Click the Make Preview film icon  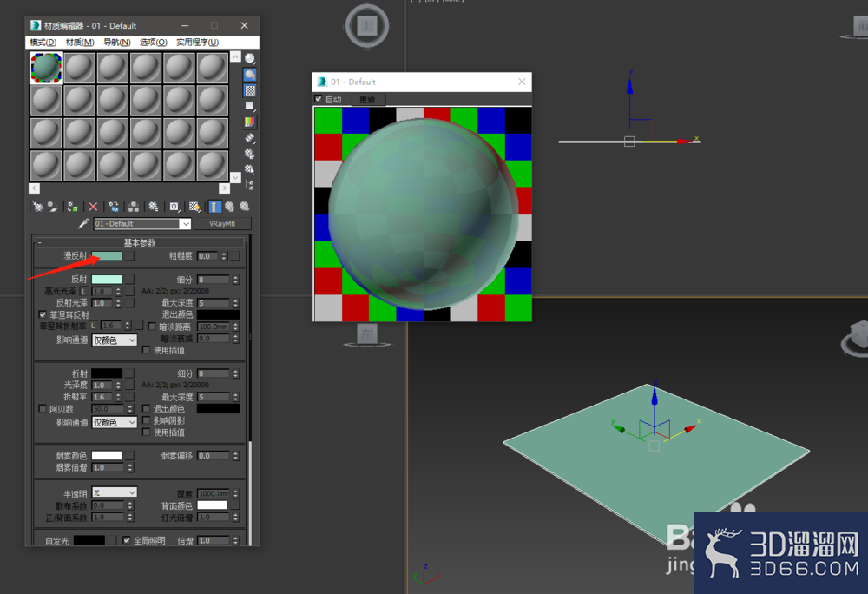(250, 137)
